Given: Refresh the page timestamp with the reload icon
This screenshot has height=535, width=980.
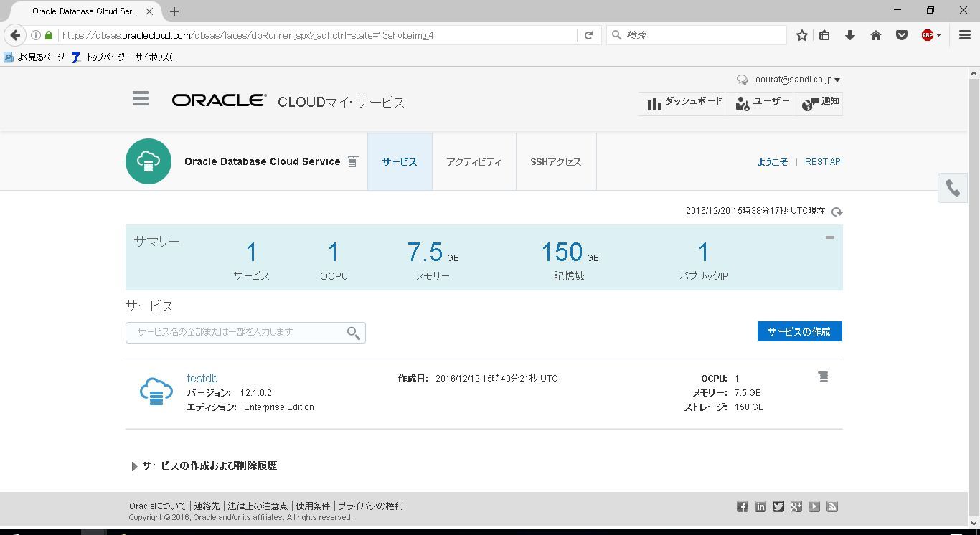Looking at the screenshot, I should [x=837, y=212].
